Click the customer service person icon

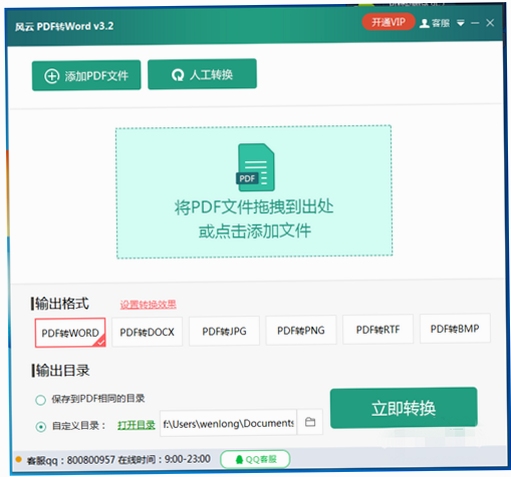[424, 23]
